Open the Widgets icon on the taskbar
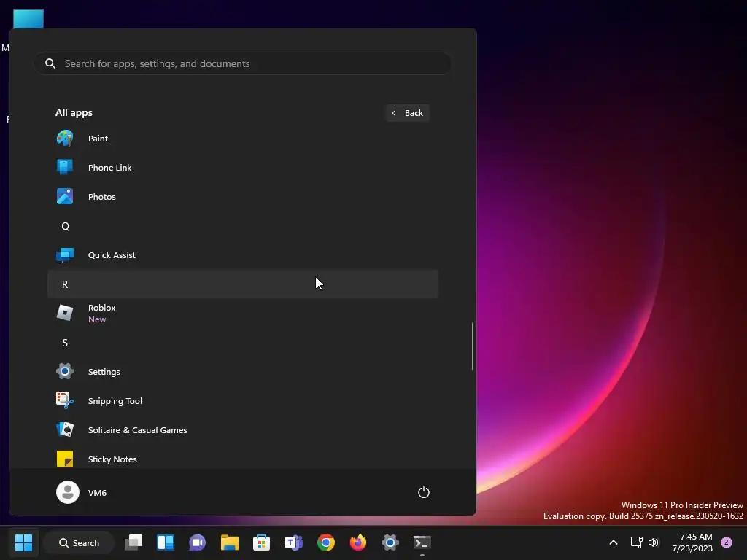 coord(166,542)
